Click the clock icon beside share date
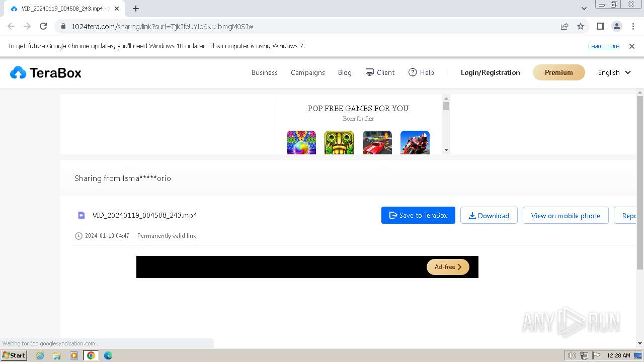Image resolution: width=644 pixels, height=362 pixels. pyautogui.click(x=78, y=236)
